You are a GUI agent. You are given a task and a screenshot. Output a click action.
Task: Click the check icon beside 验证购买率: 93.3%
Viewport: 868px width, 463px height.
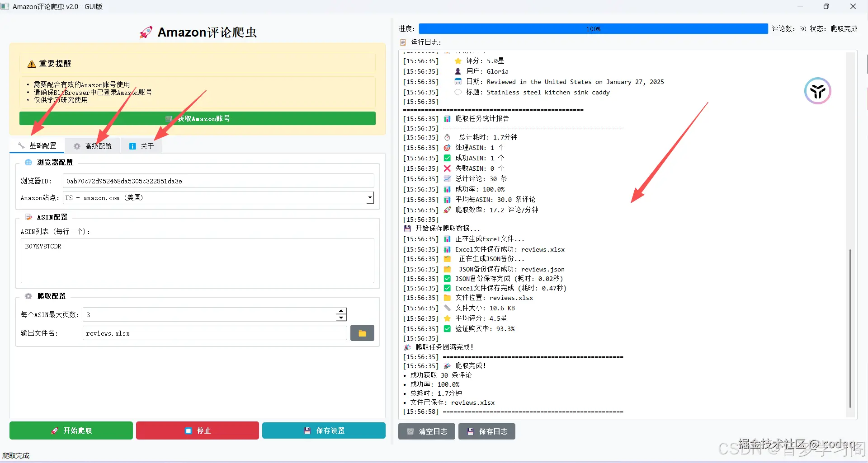(447, 329)
